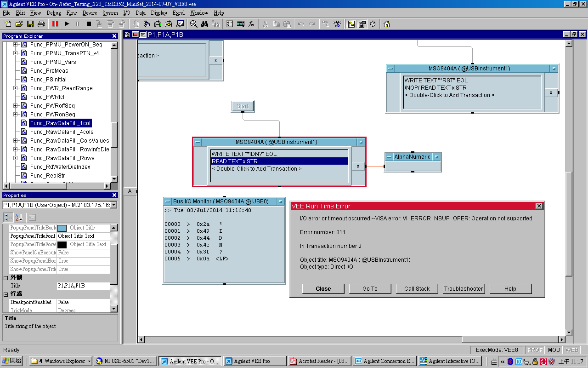Click Go To in the error dialog
Screen dimensions: 588x368
370,289
